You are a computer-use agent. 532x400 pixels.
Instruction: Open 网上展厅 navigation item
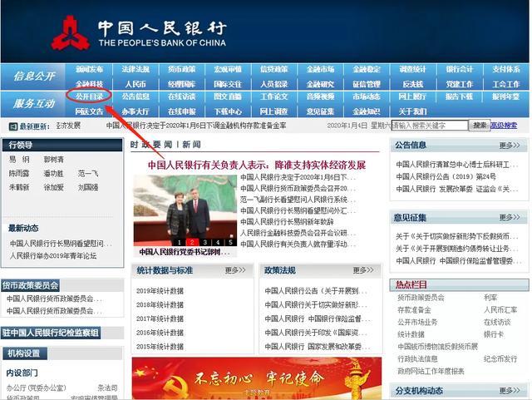pyautogui.click(x=412, y=96)
